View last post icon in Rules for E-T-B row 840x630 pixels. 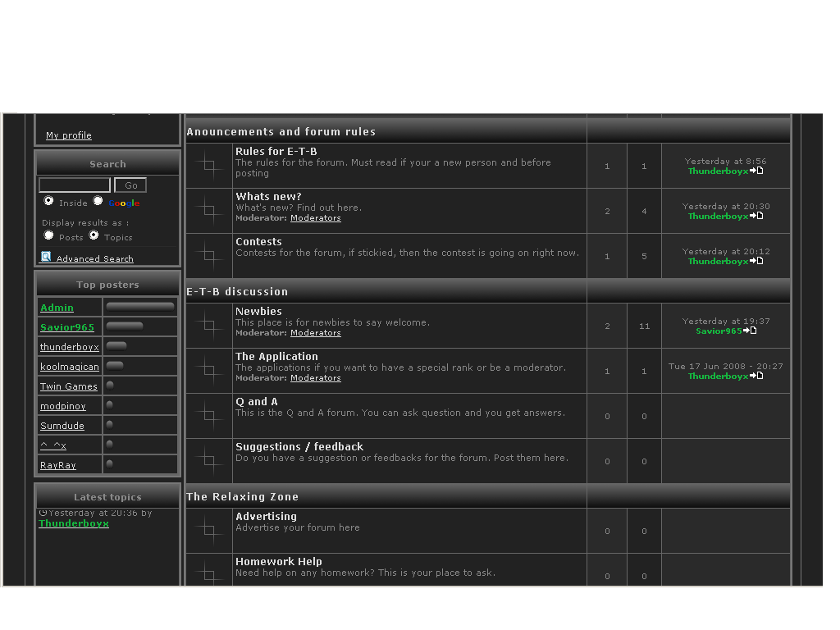coord(756,171)
